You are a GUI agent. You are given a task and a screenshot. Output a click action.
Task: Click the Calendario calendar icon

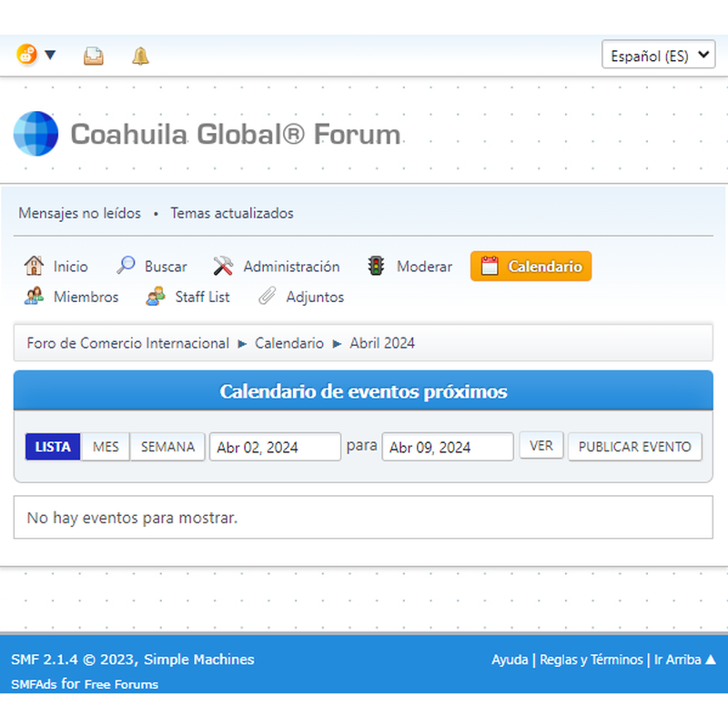[490, 266]
